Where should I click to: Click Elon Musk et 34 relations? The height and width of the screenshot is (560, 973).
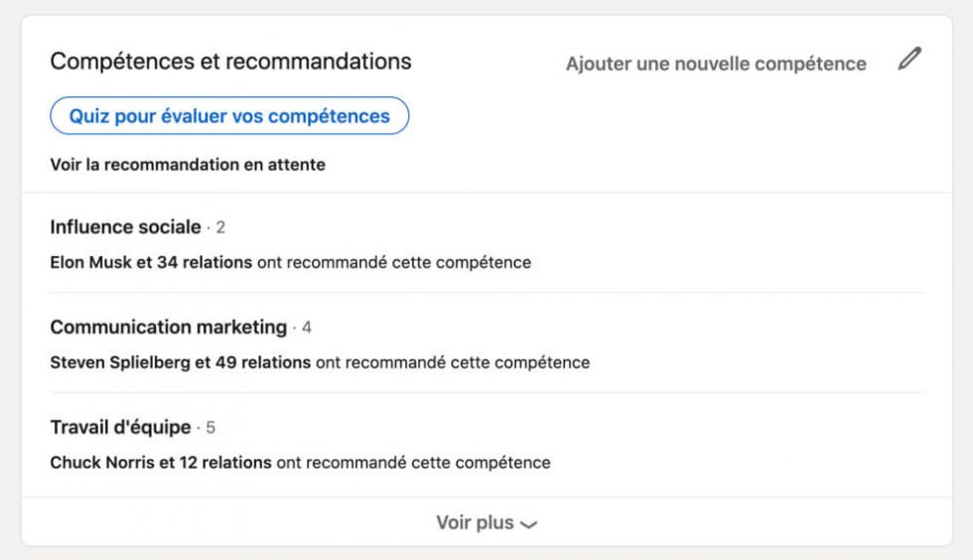coord(151,262)
